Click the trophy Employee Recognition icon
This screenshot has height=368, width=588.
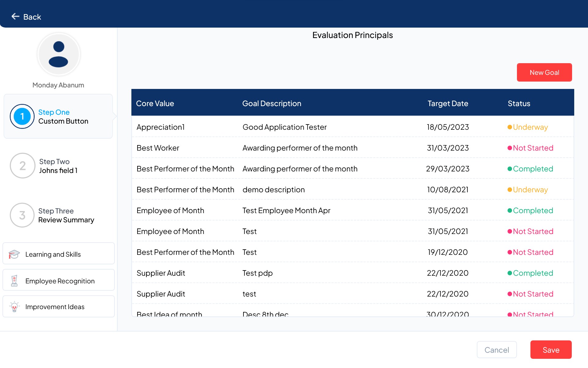point(14,281)
